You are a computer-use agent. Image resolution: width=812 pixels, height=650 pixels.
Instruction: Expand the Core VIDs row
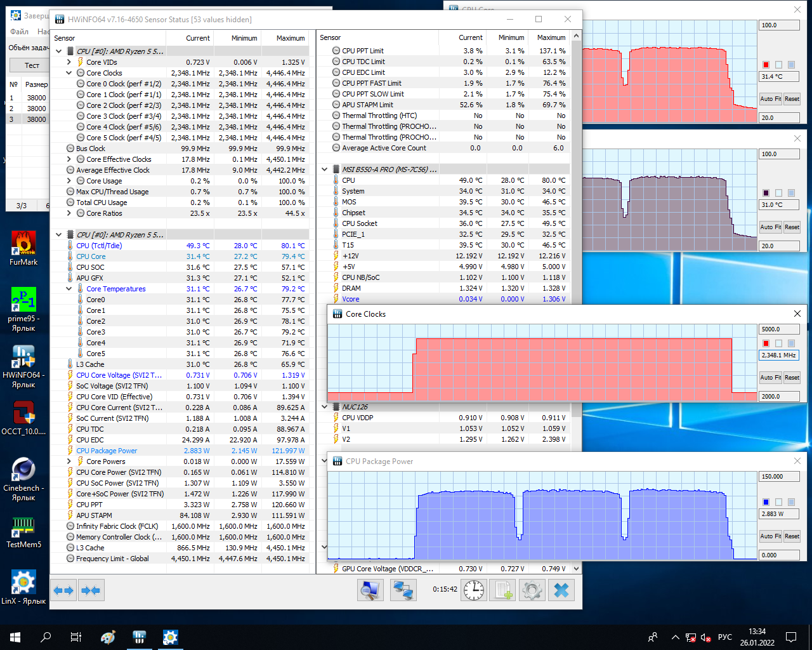[69, 62]
